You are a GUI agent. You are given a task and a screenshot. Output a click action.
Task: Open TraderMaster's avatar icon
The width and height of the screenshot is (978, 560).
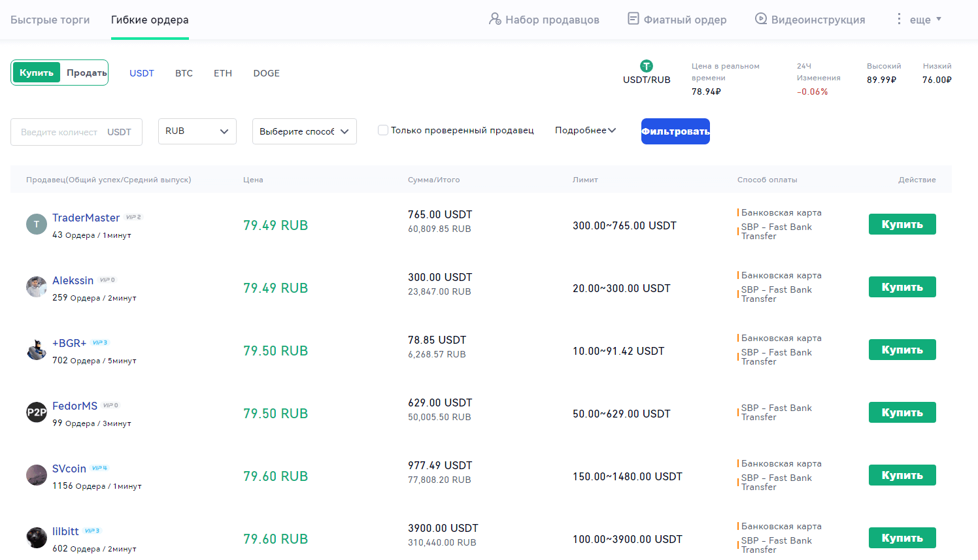[x=37, y=224]
